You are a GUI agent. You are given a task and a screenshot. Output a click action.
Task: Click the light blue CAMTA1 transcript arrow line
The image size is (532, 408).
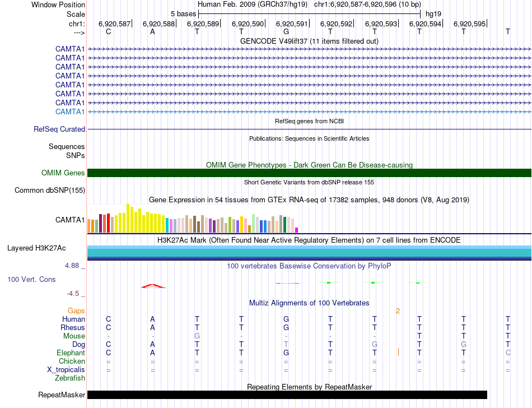click(x=309, y=112)
